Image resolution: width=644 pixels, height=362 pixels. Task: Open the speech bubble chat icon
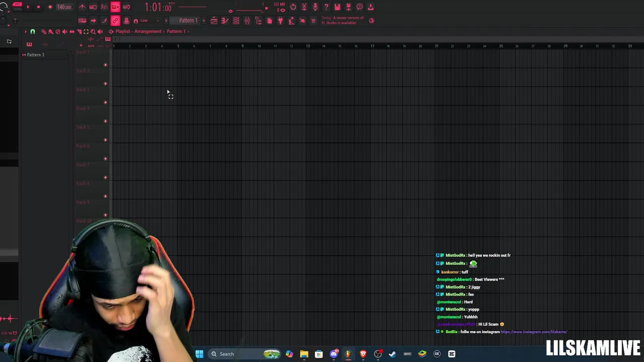pos(359,7)
